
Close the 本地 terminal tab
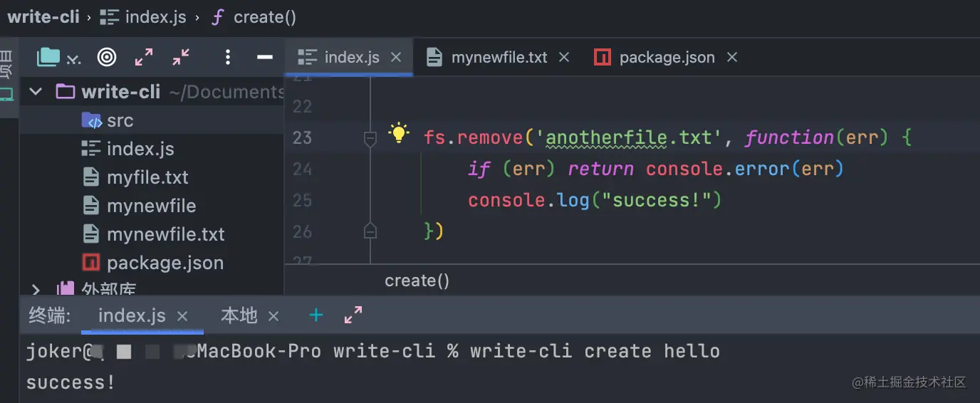click(273, 316)
